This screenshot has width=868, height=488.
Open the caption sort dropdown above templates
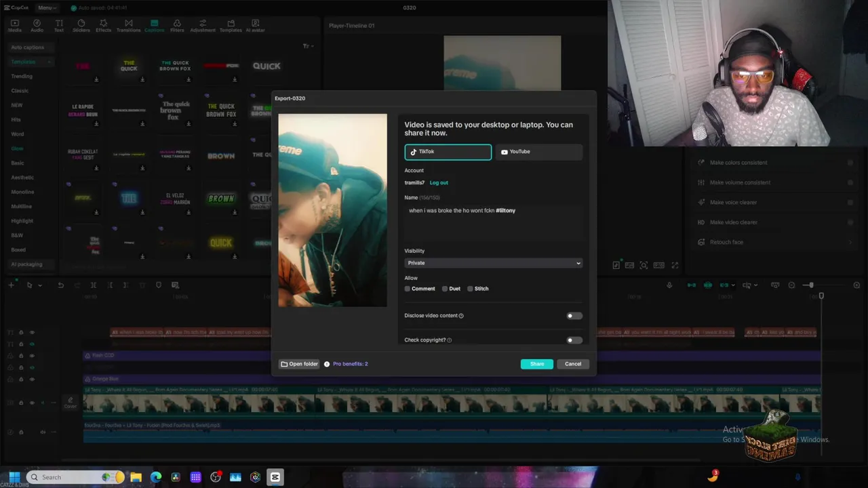click(x=307, y=46)
